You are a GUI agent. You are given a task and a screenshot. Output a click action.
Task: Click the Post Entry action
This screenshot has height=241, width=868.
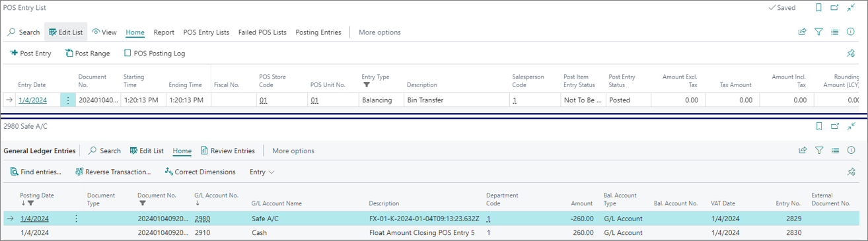30,53
